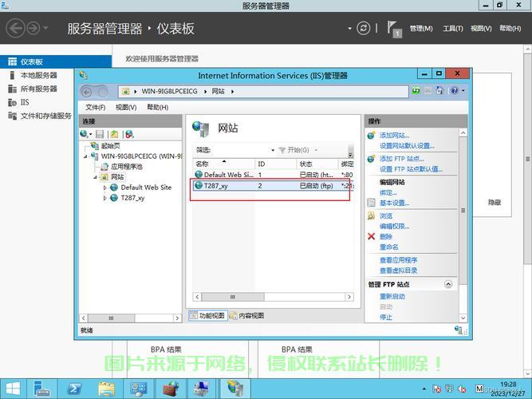Viewport: 532px width, 399px height.
Task: Click the 查看虚拟目录 link
Action: [x=398, y=271]
